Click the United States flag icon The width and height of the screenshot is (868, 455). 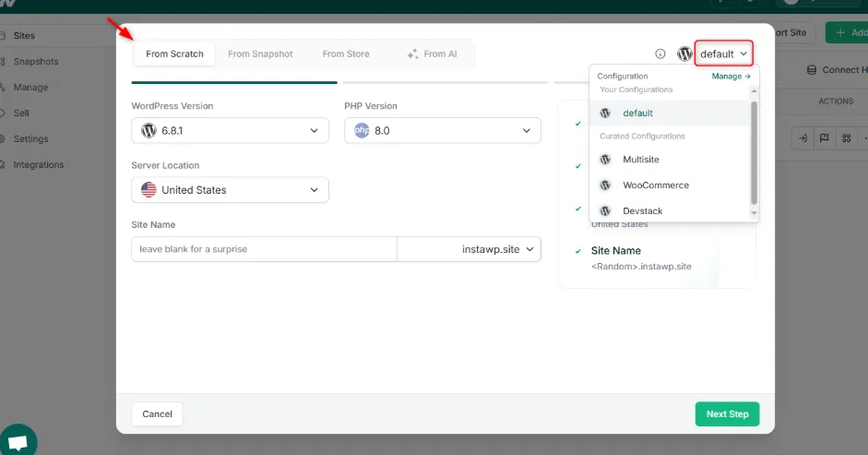pyautogui.click(x=149, y=190)
